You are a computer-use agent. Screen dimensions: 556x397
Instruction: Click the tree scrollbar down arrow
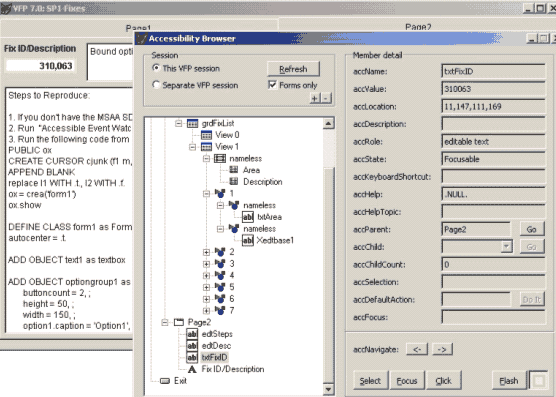pyautogui.click(x=328, y=390)
